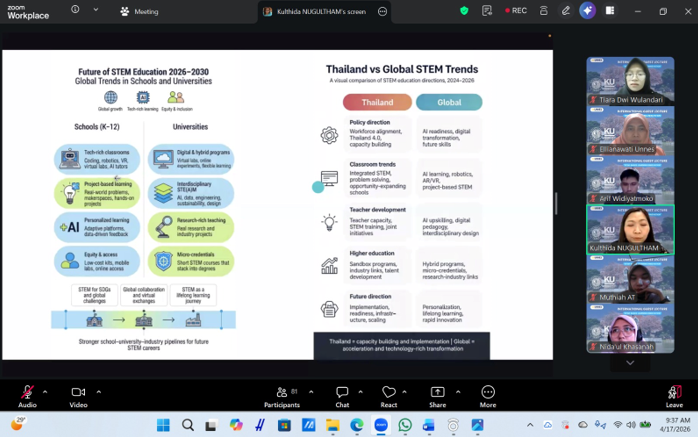Expand the Chat options caret

360,392
